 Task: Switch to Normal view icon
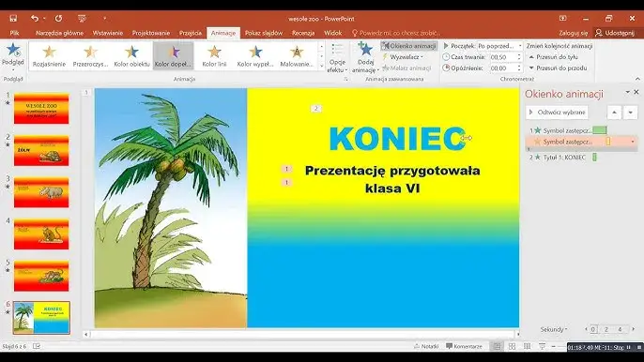pyautogui.click(x=497, y=346)
